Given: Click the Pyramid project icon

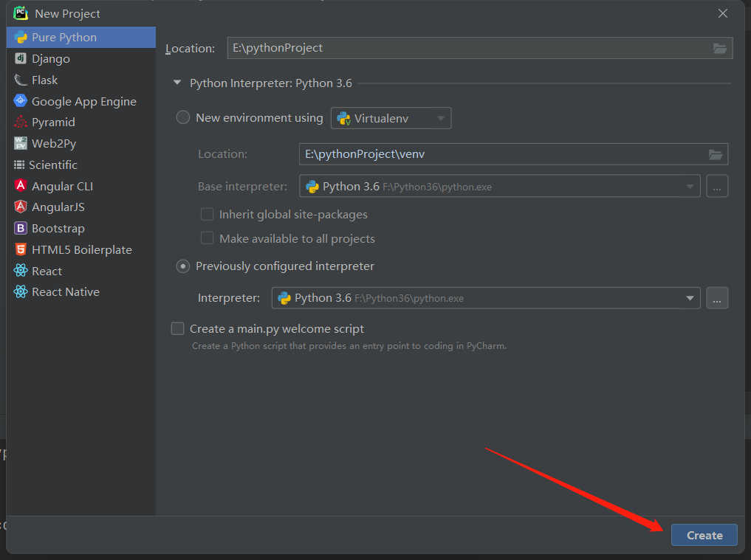Looking at the screenshot, I should (21, 122).
